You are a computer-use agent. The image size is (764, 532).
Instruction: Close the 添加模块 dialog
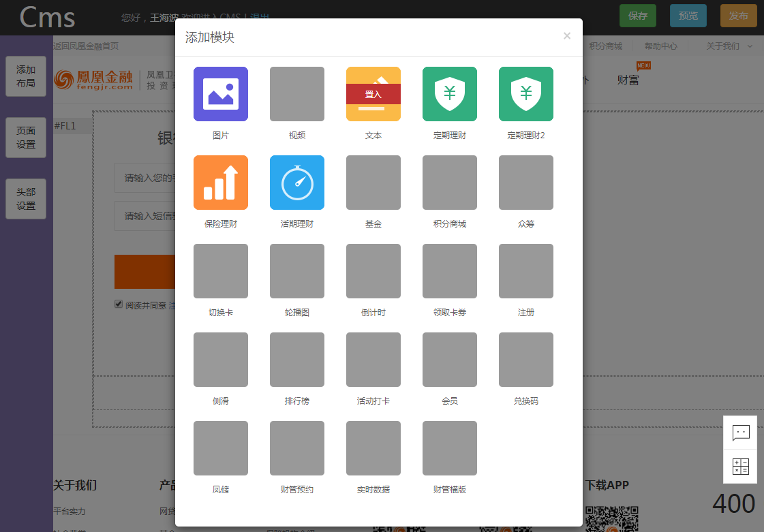(x=567, y=36)
